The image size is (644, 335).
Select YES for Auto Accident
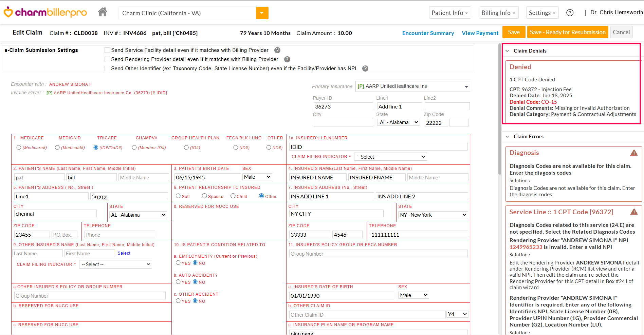178,282
